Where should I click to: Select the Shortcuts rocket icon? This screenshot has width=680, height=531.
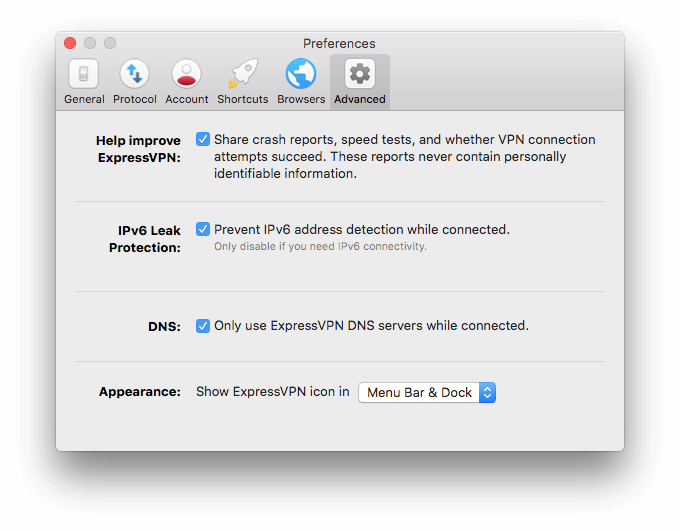(x=243, y=74)
